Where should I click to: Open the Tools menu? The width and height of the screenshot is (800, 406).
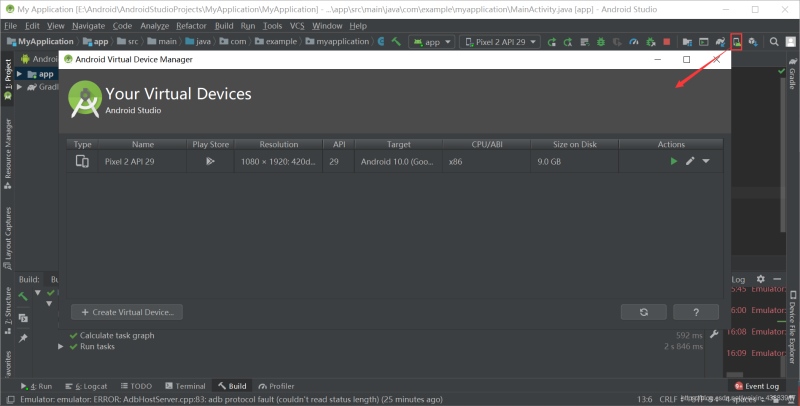[x=272, y=26]
